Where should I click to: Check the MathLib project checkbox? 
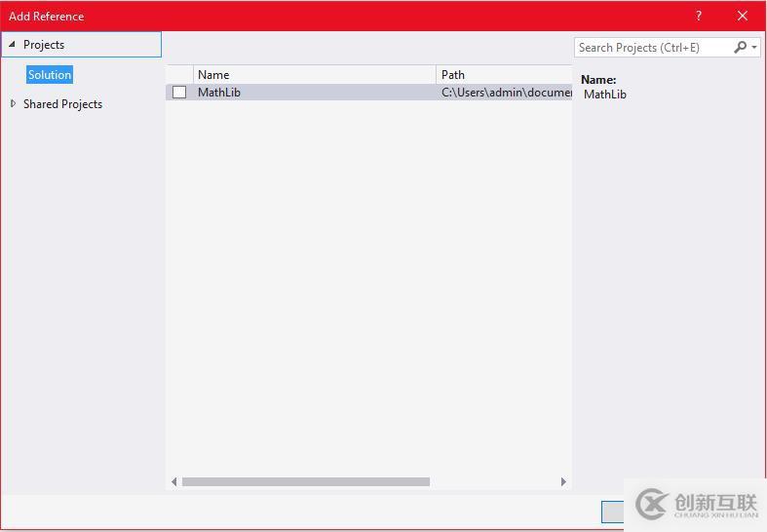click(x=179, y=92)
